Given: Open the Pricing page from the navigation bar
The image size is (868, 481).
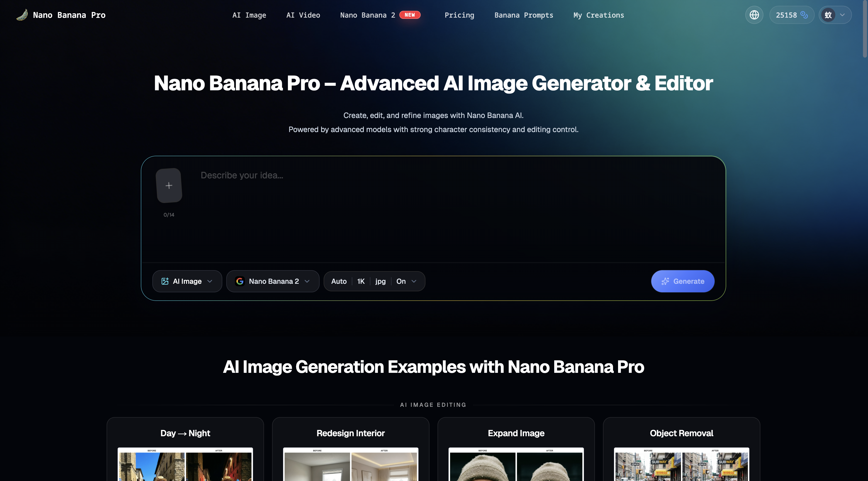Looking at the screenshot, I should [459, 15].
